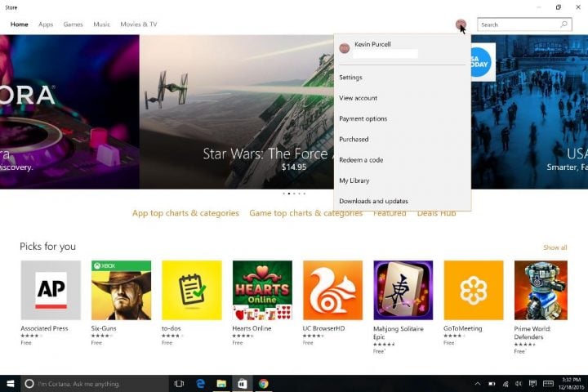Open the Star Wars: The Force banner
The width and height of the screenshot is (588, 392).
237,112
